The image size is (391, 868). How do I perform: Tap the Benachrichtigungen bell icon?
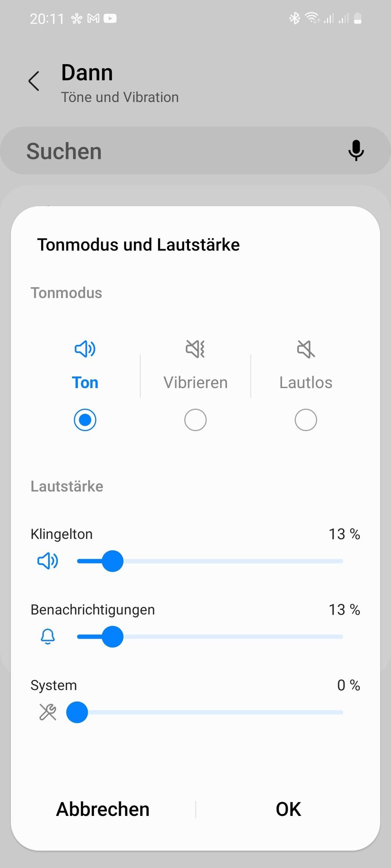coord(48,637)
